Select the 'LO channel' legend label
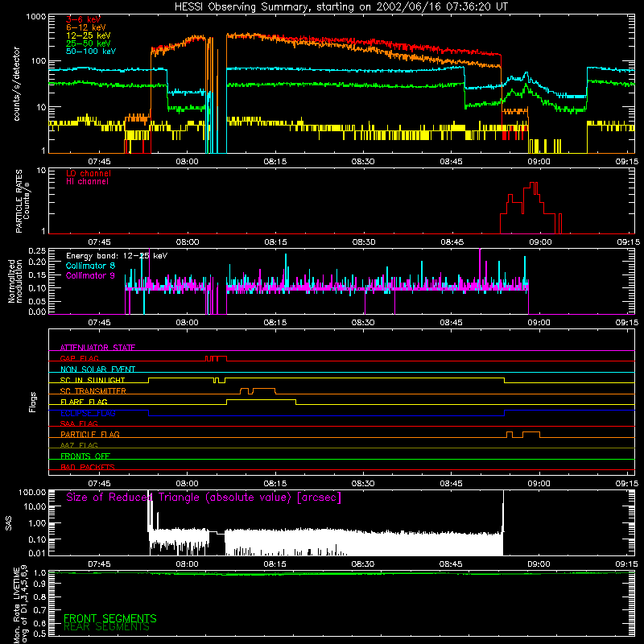Image resolution: width=644 pixels, height=644 pixels. coord(89,173)
